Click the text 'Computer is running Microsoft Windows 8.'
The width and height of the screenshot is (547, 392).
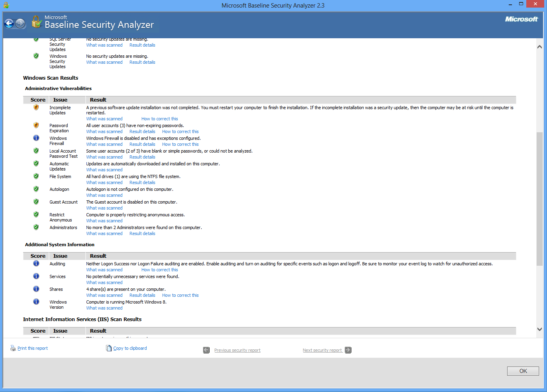(x=126, y=302)
